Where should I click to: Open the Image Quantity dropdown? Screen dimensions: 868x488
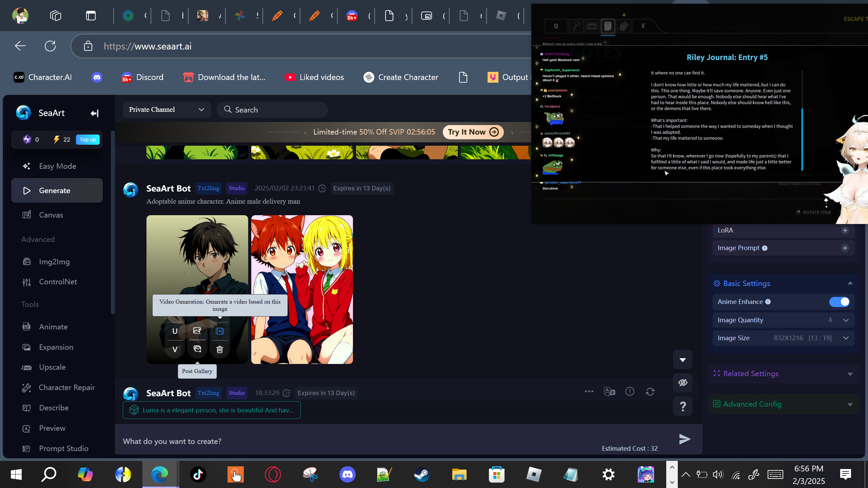(x=783, y=320)
